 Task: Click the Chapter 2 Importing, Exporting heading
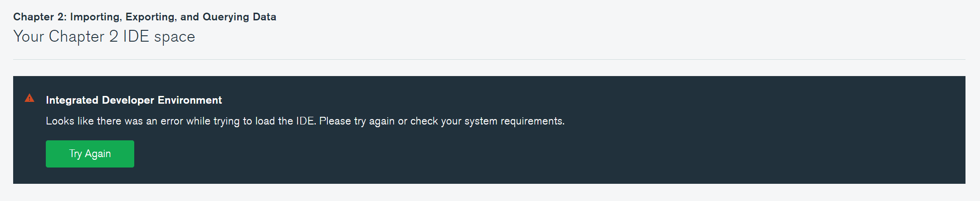tap(144, 17)
